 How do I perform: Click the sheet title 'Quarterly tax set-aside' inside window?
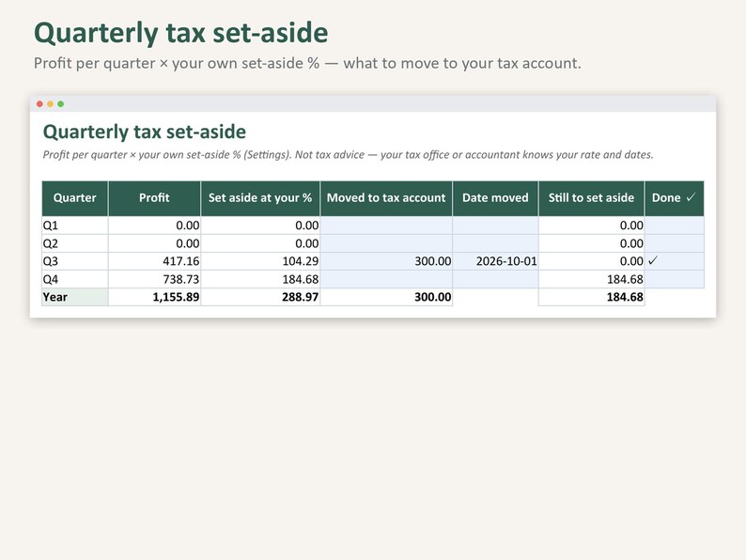coord(145,132)
